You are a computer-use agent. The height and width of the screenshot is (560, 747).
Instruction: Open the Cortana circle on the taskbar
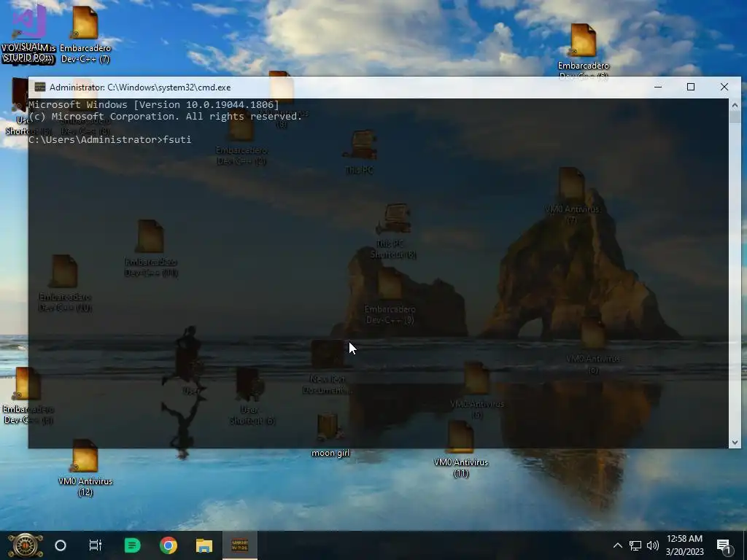[61, 545]
